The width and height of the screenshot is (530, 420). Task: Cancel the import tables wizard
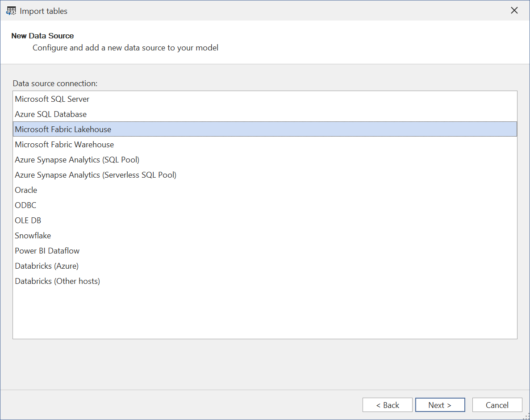tap(497, 405)
